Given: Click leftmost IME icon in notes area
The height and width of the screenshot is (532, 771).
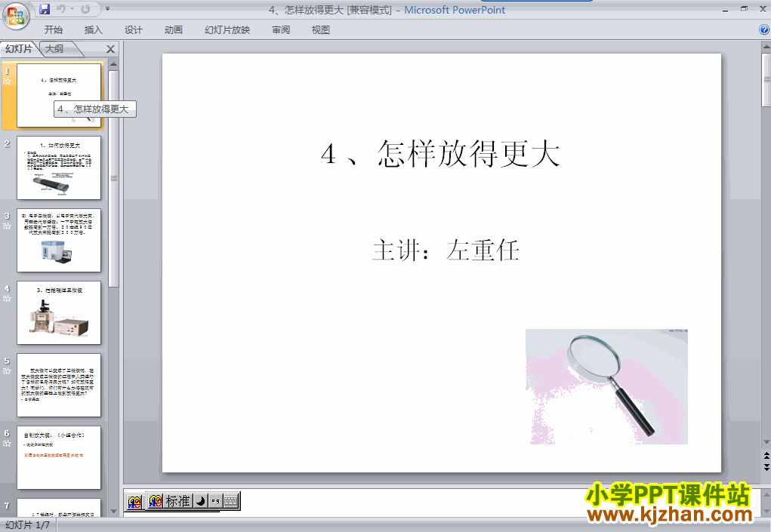Looking at the screenshot, I should 134,502.
